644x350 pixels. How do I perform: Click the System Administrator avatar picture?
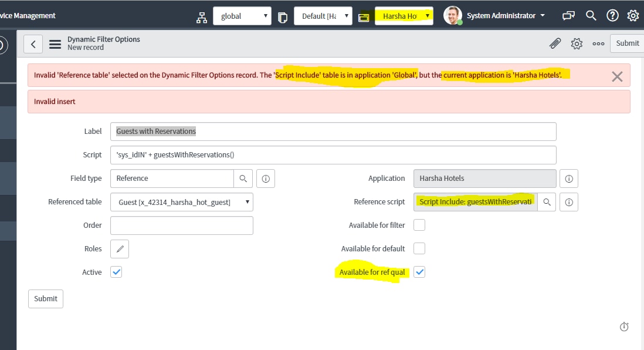453,16
